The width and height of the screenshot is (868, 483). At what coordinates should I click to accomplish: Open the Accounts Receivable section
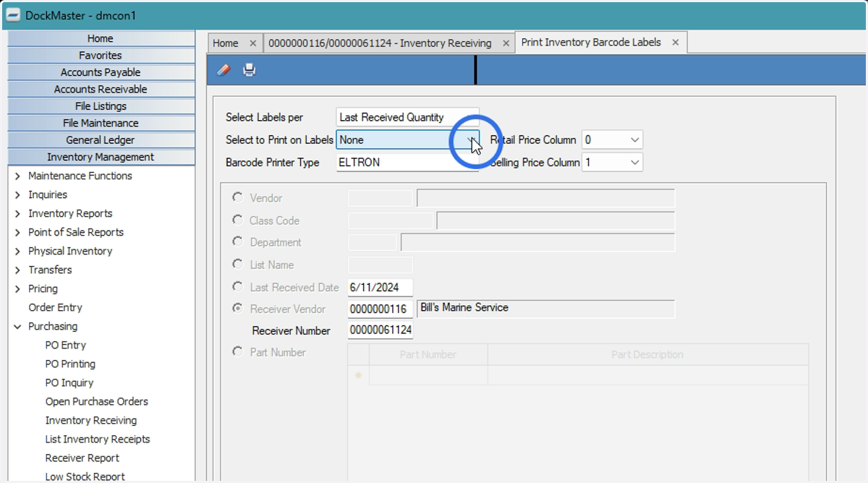click(x=101, y=89)
